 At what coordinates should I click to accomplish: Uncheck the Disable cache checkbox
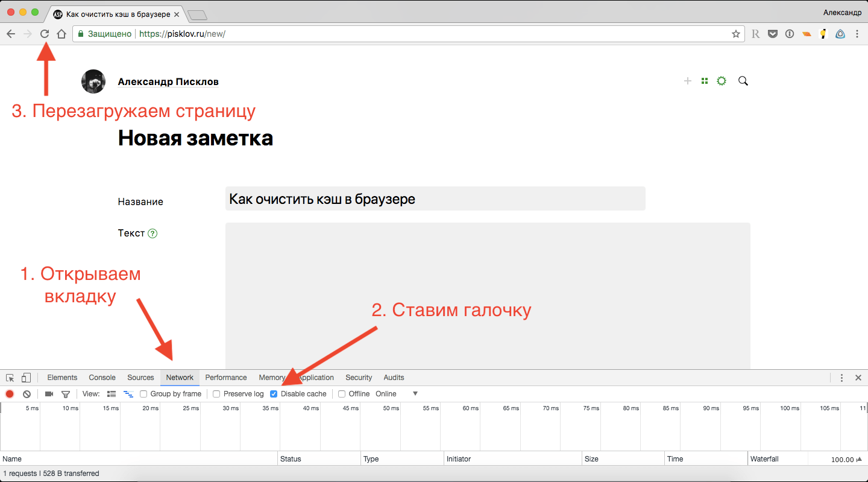coord(274,394)
